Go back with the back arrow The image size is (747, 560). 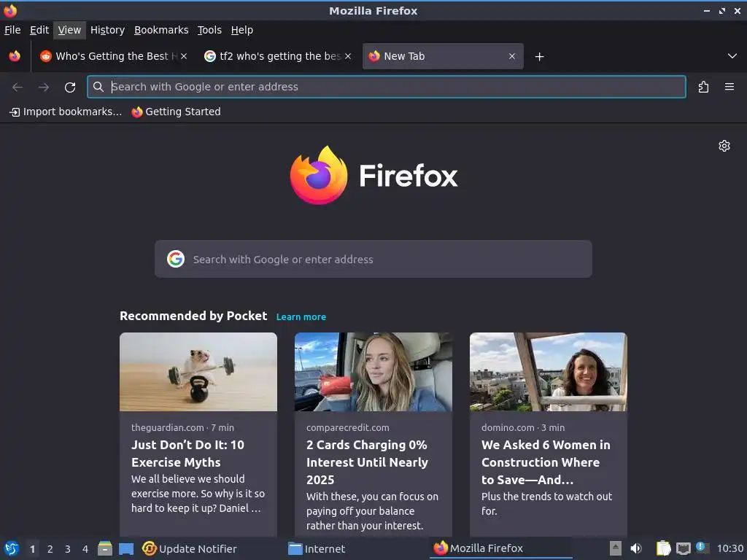(18, 87)
